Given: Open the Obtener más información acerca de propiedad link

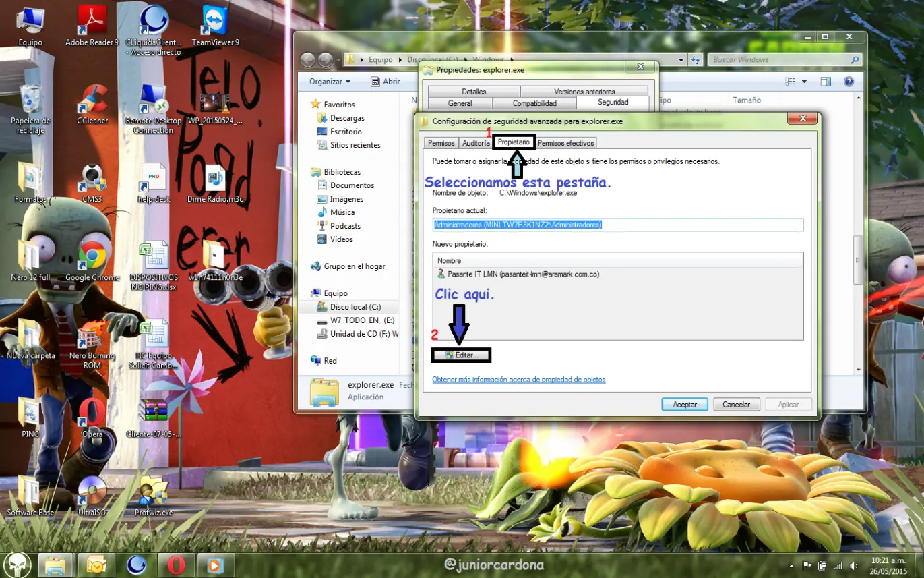Looking at the screenshot, I should coord(519,380).
